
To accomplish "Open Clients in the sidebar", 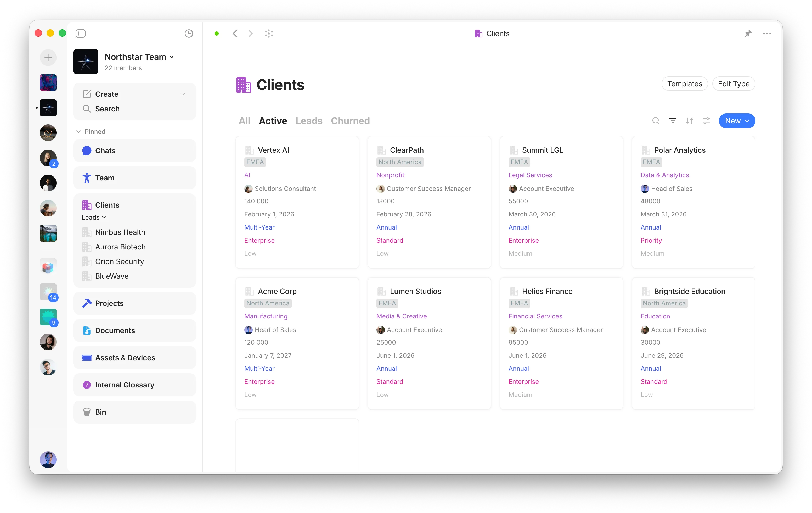I will (x=107, y=205).
